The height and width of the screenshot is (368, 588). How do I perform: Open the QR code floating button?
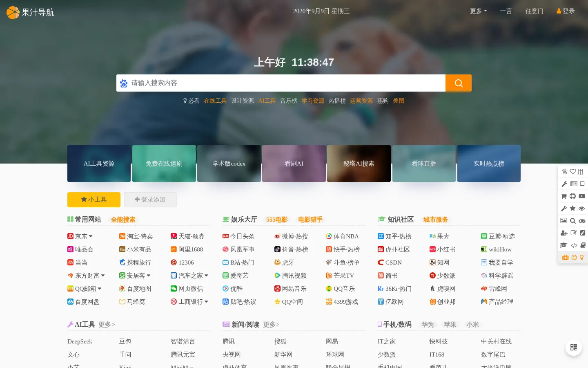pyautogui.click(x=573, y=347)
